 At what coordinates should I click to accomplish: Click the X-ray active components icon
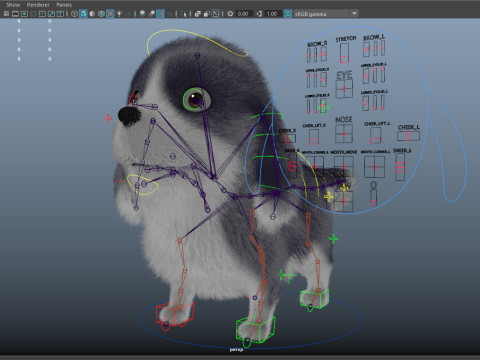coord(206,14)
